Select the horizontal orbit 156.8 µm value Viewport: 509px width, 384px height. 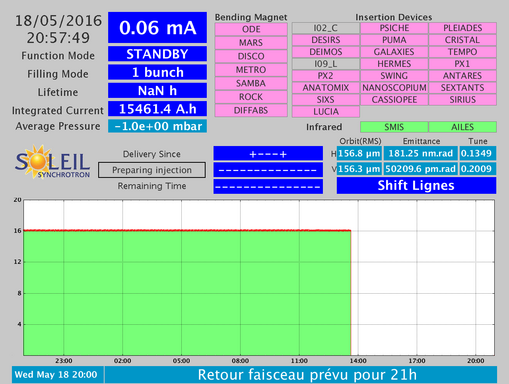(x=359, y=153)
